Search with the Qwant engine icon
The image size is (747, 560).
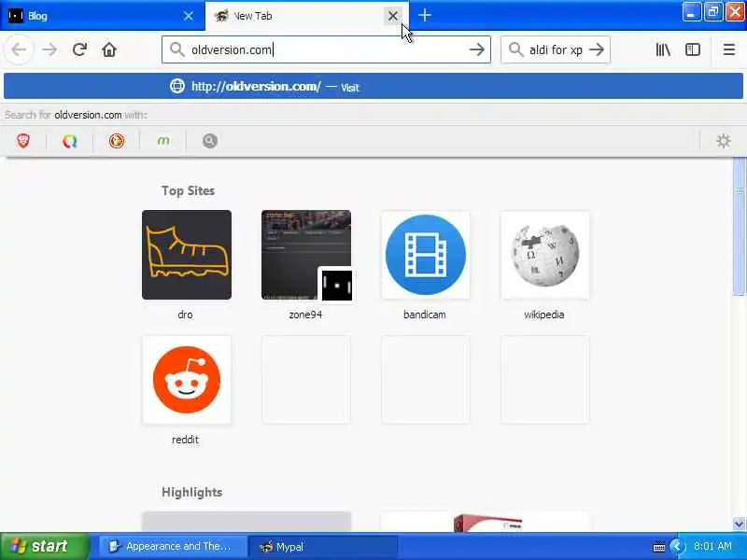pos(69,141)
